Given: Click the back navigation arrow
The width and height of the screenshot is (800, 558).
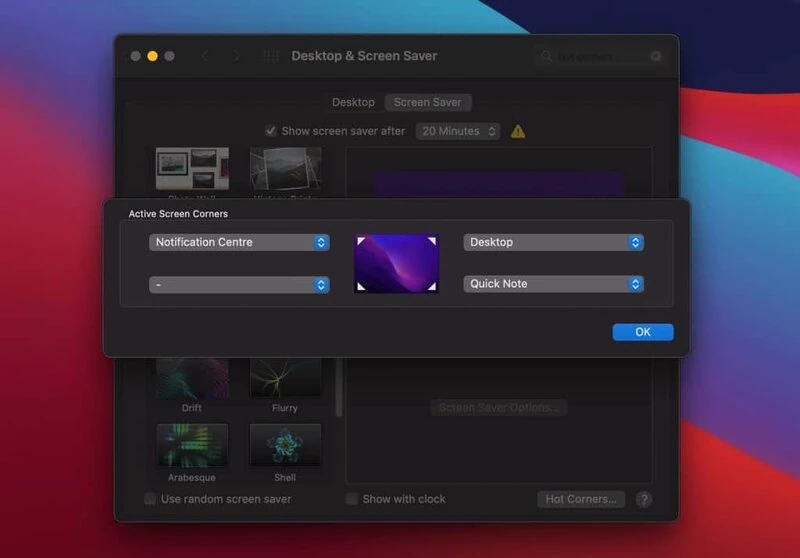Looking at the screenshot, I should pos(205,56).
